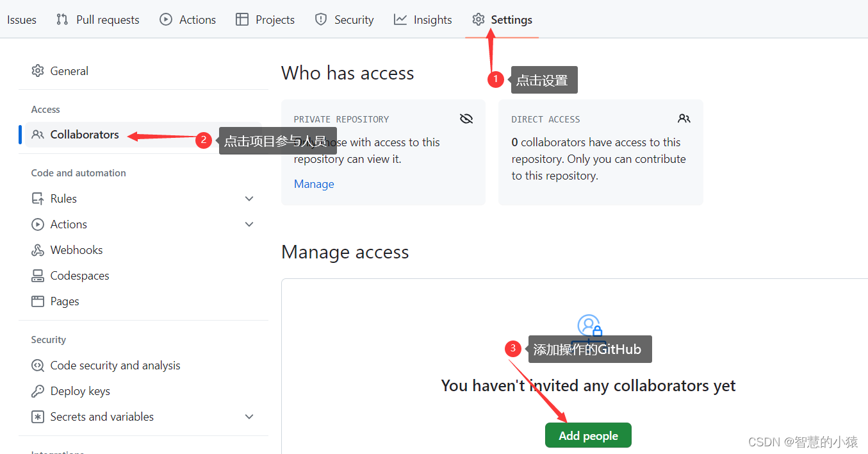Viewport: 868px width, 454px height.
Task: Select the Collaborators people icon in sidebar
Action: point(38,135)
